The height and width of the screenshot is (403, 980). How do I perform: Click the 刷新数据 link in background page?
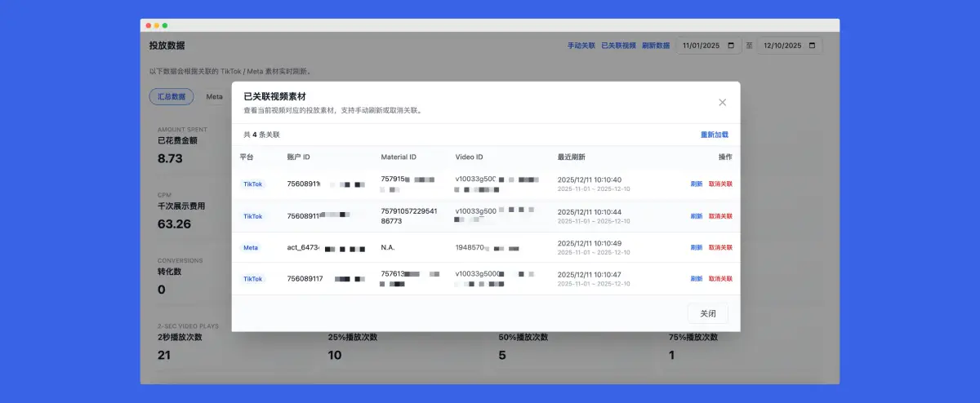(656, 46)
